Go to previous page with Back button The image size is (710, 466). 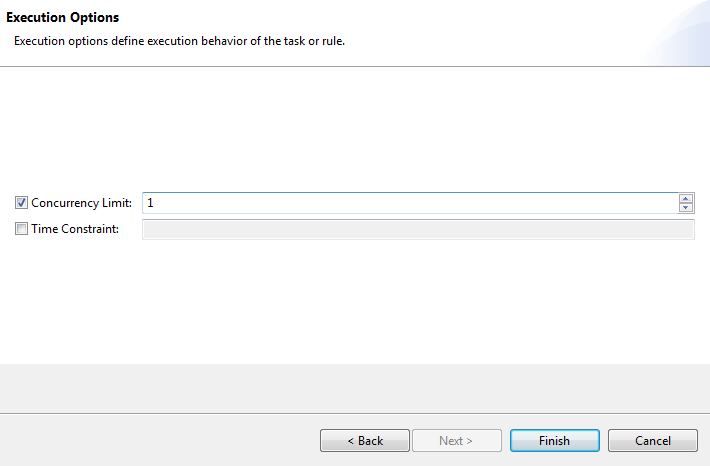[x=365, y=441]
